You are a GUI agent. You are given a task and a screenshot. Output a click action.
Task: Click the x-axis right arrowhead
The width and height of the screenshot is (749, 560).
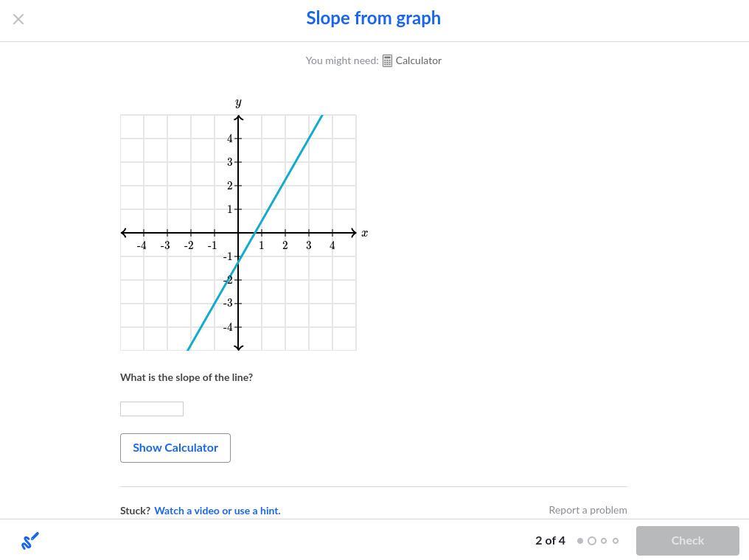(354, 233)
